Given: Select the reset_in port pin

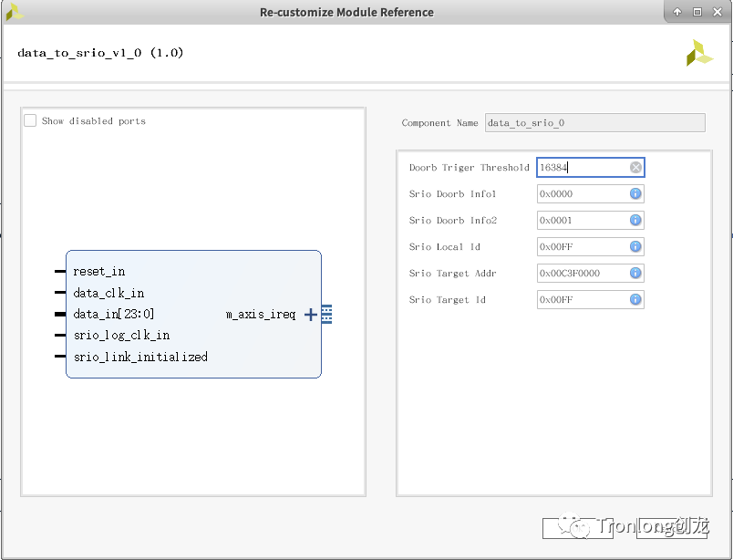Looking at the screenshot, I should pyautogui.click(x=60, y=272).
